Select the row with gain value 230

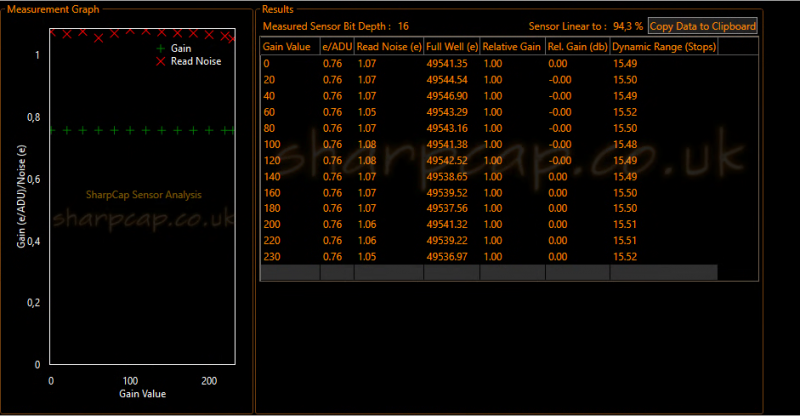[509, 257]
